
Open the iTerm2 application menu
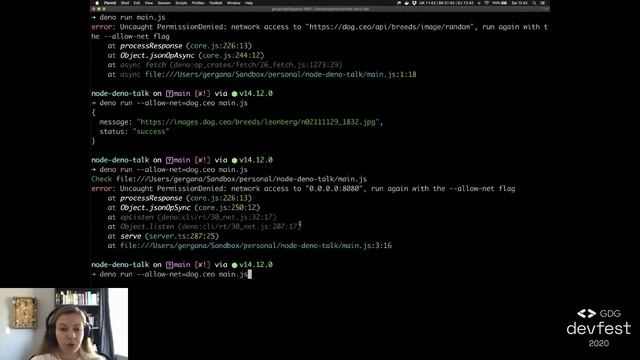coord(110,3)
